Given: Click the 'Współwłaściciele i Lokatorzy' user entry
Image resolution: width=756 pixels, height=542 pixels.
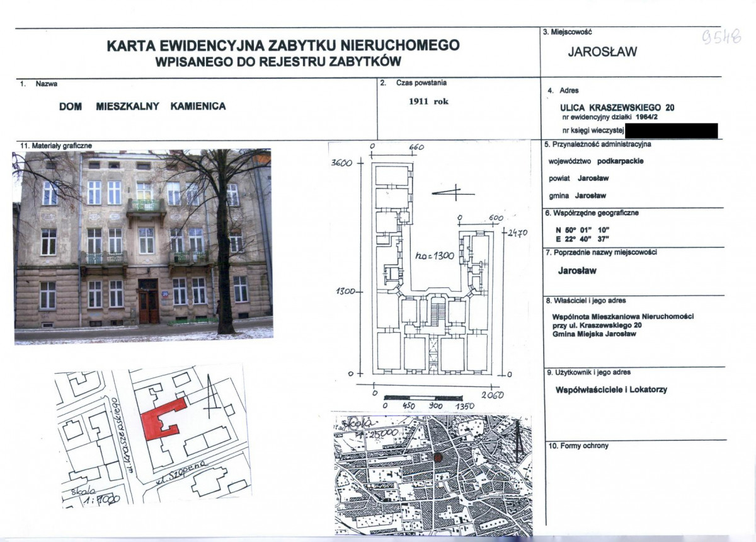Looking at the screenshot, I should [x=611, y=389].
